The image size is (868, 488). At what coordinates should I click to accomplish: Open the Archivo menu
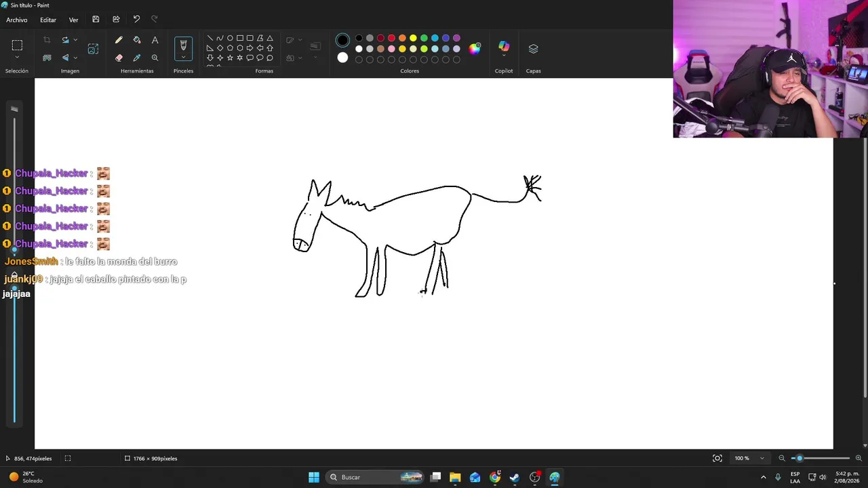[17, 20]
